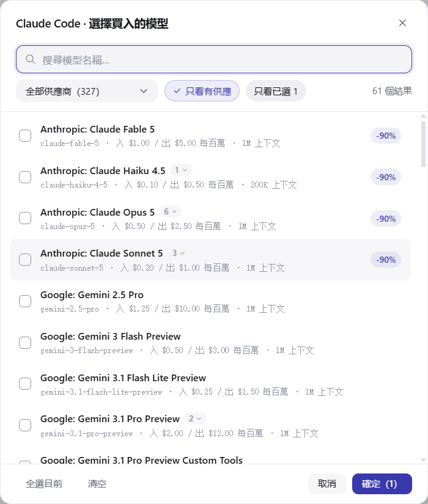
Task: Expand the Claude Haiku 4.5 provider count
Action: pyautogui.click(x=181, y=170)
